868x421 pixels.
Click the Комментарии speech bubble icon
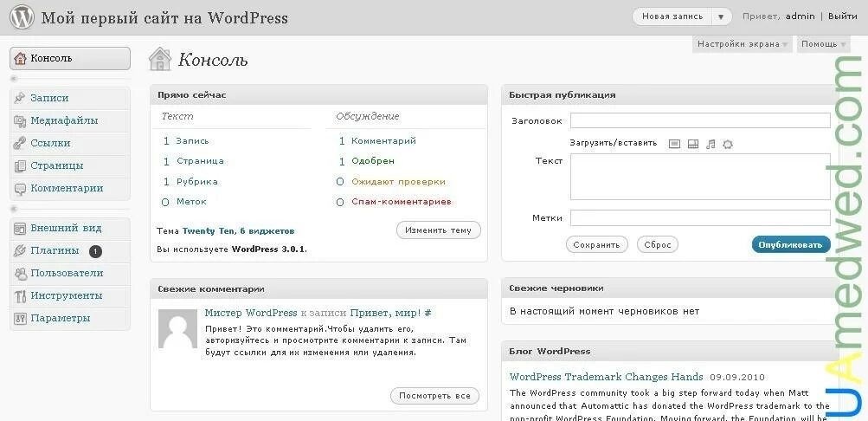coord(20,189)
